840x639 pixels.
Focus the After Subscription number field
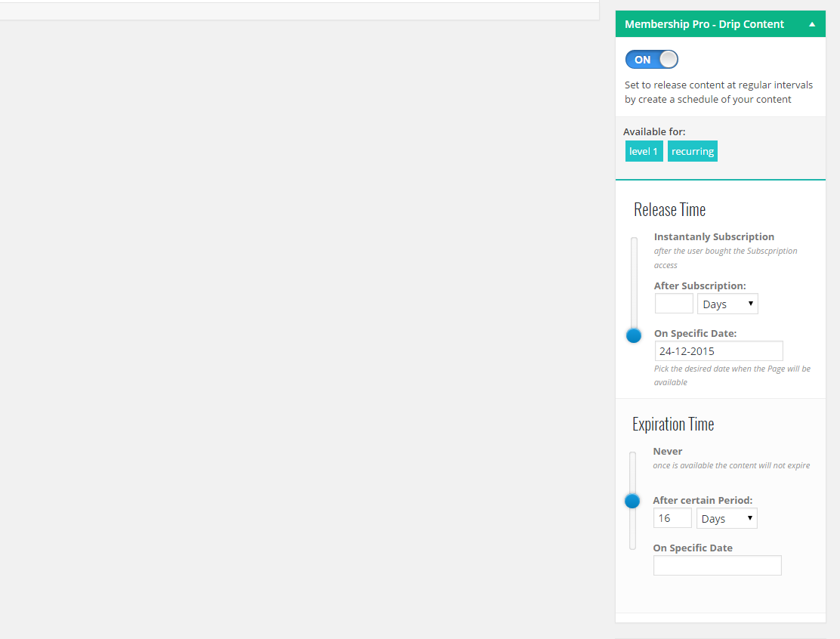674,304
